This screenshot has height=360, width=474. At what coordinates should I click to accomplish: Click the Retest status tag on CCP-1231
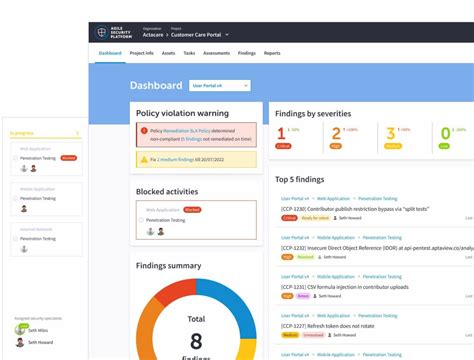(x=303, y=296)
